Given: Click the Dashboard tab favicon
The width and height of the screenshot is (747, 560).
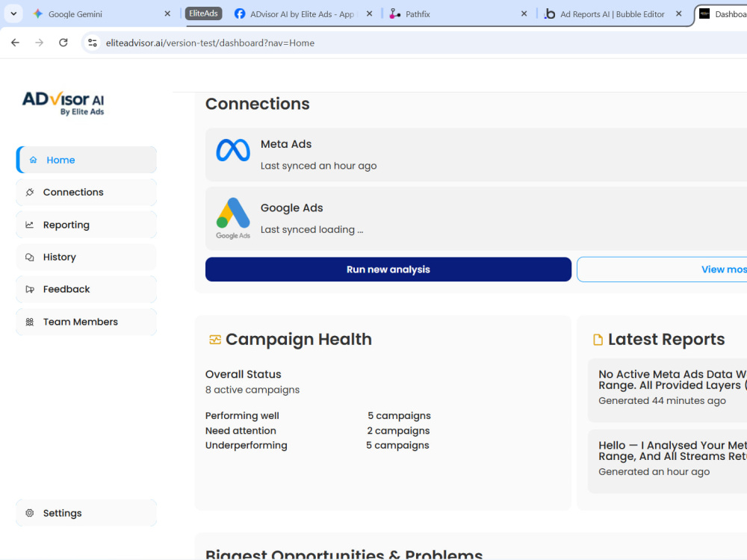Looking at the screenshot, I should click(704, 13).
